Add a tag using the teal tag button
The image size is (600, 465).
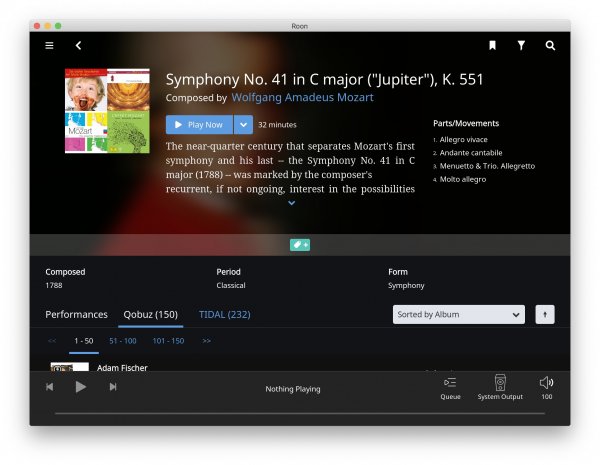click(x=300, y=245)
